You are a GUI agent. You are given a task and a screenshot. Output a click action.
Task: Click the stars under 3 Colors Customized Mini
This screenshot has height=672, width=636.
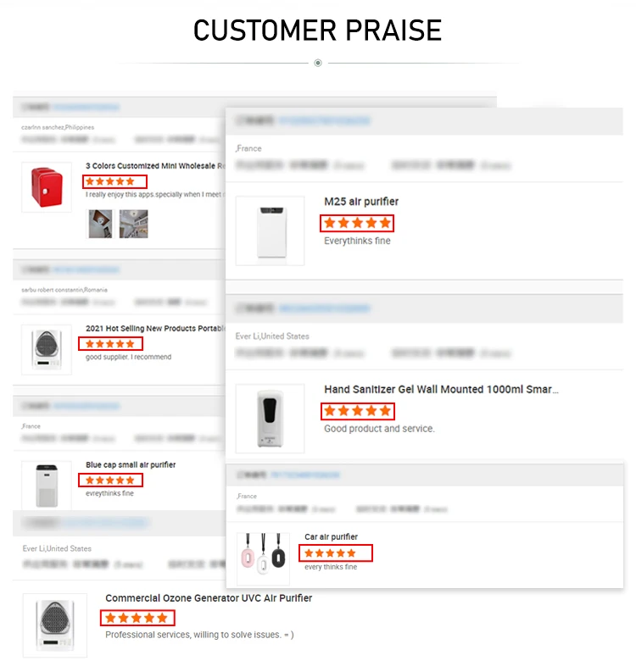tap(115, 181)
